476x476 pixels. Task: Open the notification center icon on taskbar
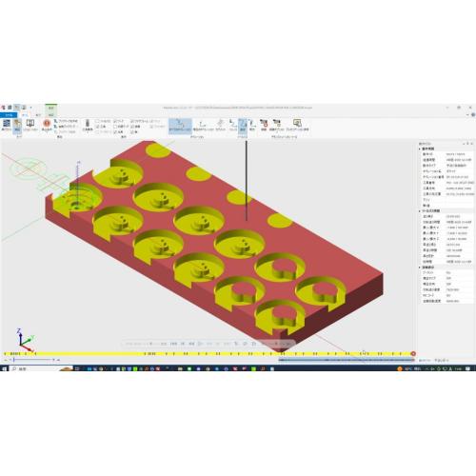coord(467,368)
